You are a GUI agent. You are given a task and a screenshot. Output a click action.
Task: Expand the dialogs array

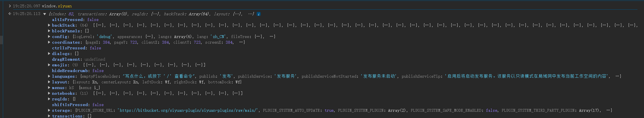pyautogui.click(x=49, y=54)
